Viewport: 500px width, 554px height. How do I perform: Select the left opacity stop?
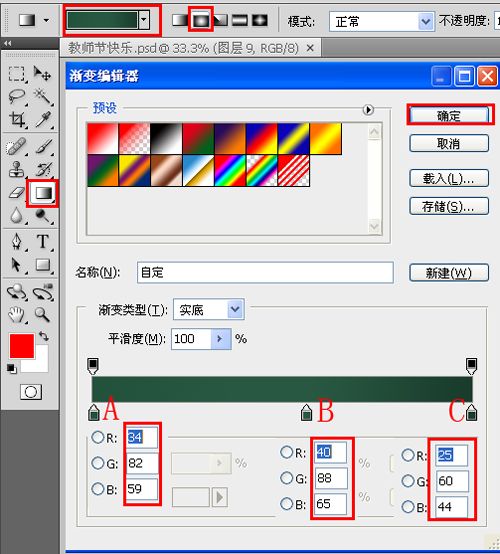[x=93, y=366]
